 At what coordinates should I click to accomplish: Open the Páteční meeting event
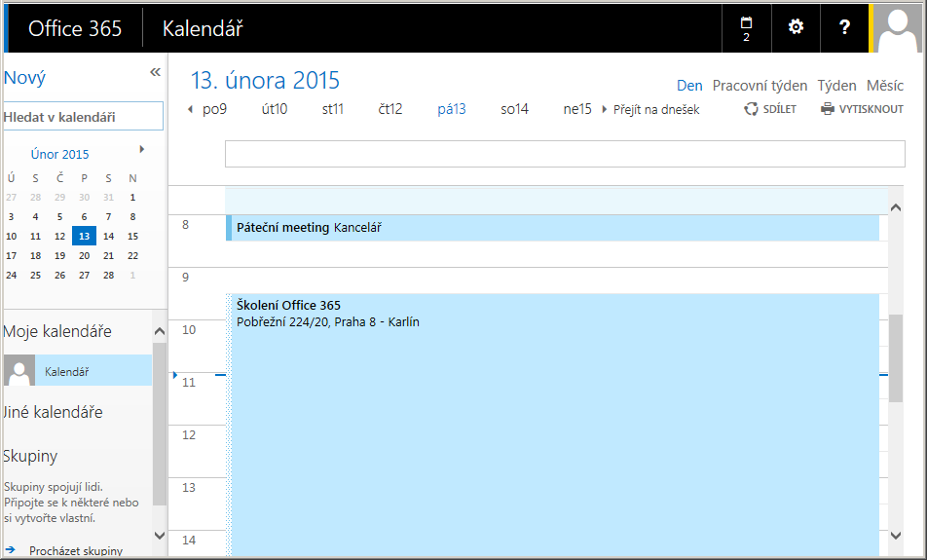pyautogui.click(x=552, y=228)
